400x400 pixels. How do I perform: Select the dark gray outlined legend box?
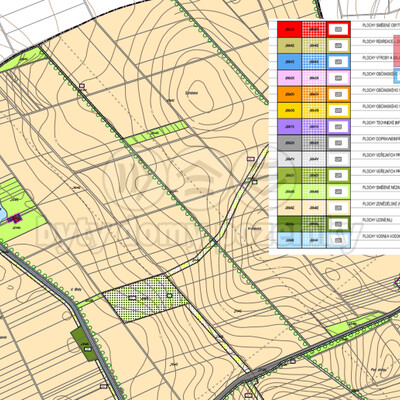[x=338, y=143]
